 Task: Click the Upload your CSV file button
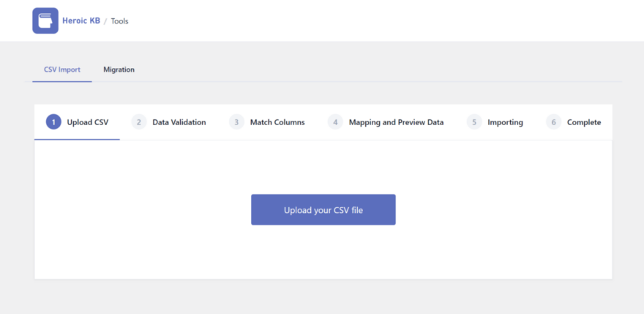click(x=323, y=209)
